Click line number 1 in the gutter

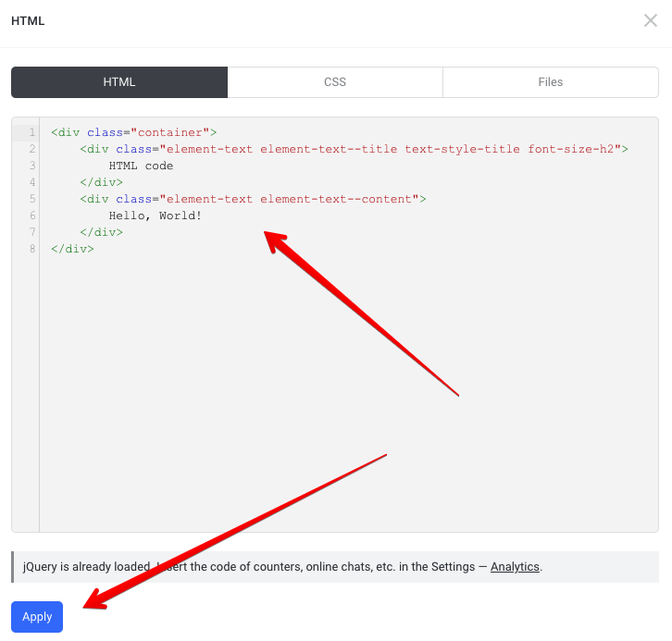click(31, 132)
